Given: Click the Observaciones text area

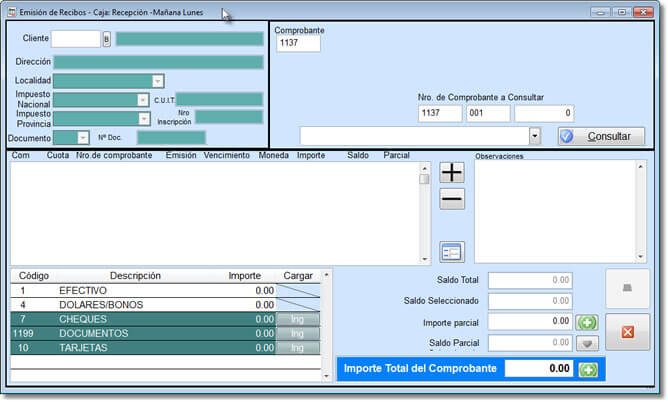Looking at the screenshot, I should 556,212.
